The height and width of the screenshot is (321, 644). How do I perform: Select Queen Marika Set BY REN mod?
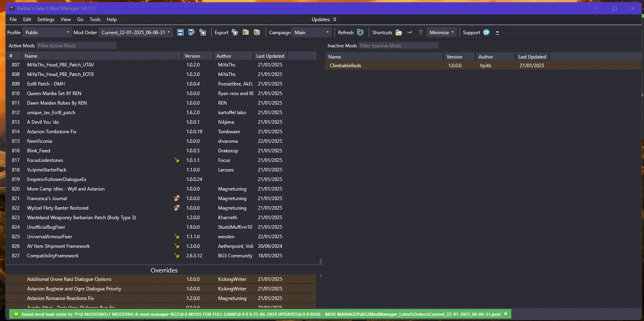pyautogui.click(x=161, y=93)
